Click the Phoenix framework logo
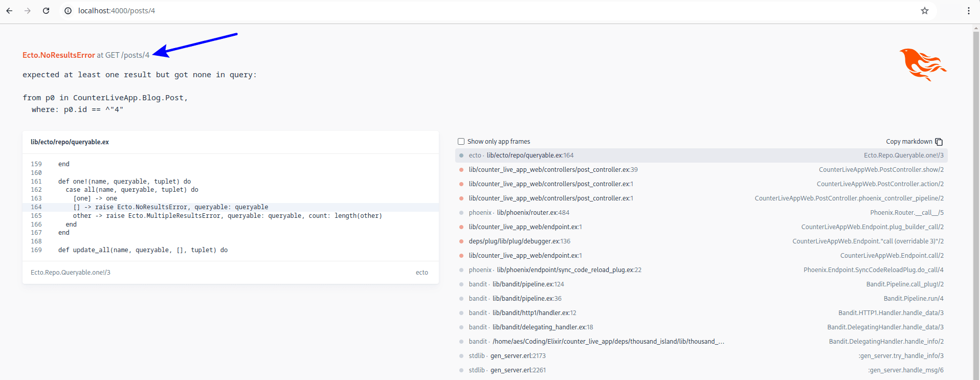 coord(923,64)
